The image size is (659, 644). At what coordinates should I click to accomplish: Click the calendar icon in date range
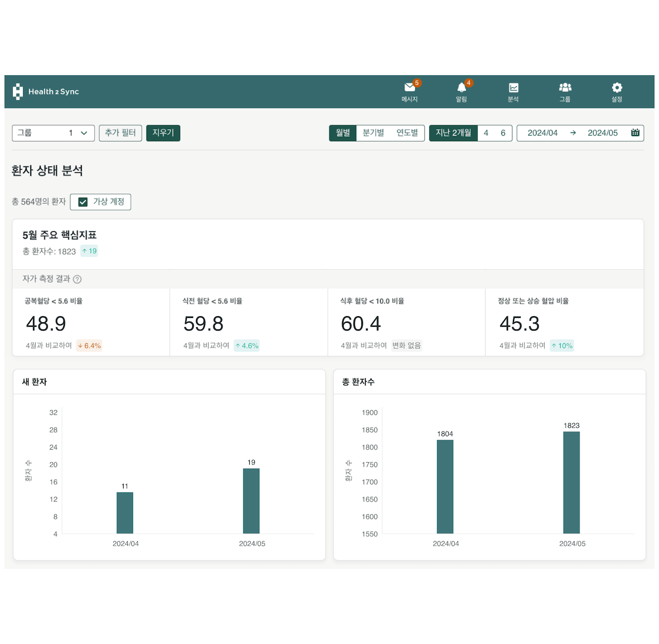tap(635, 133)
